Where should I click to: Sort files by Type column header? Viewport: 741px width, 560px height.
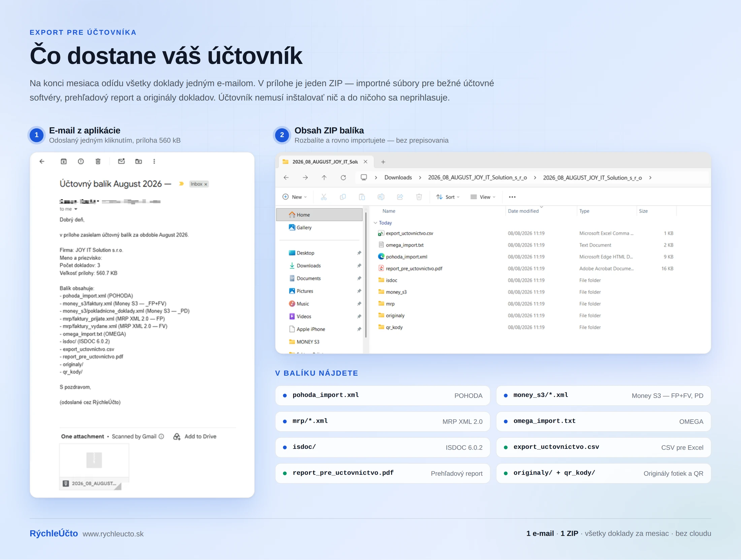584,211
